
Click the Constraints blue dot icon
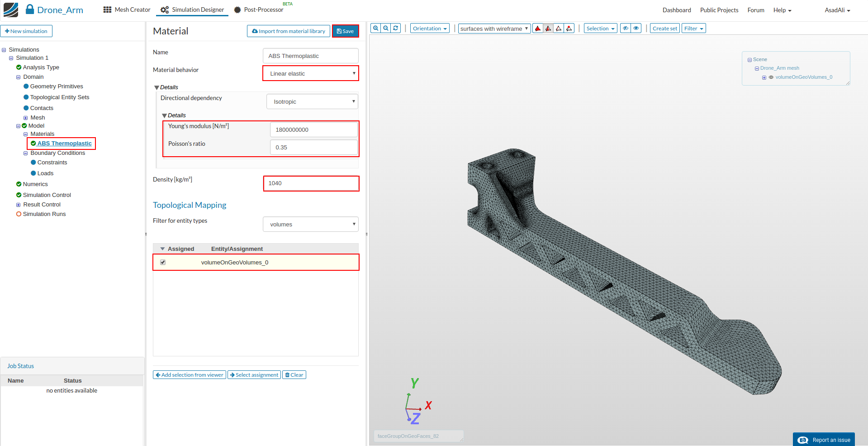click(33, 163)
